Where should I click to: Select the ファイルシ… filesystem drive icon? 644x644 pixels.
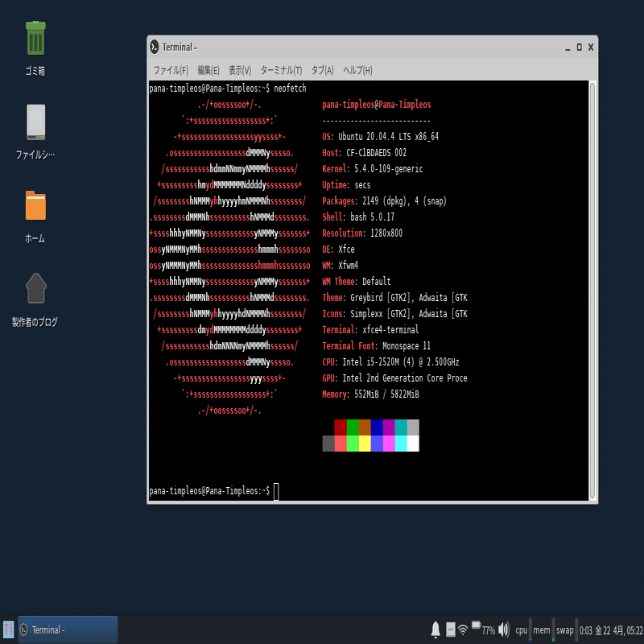point(35,122)
